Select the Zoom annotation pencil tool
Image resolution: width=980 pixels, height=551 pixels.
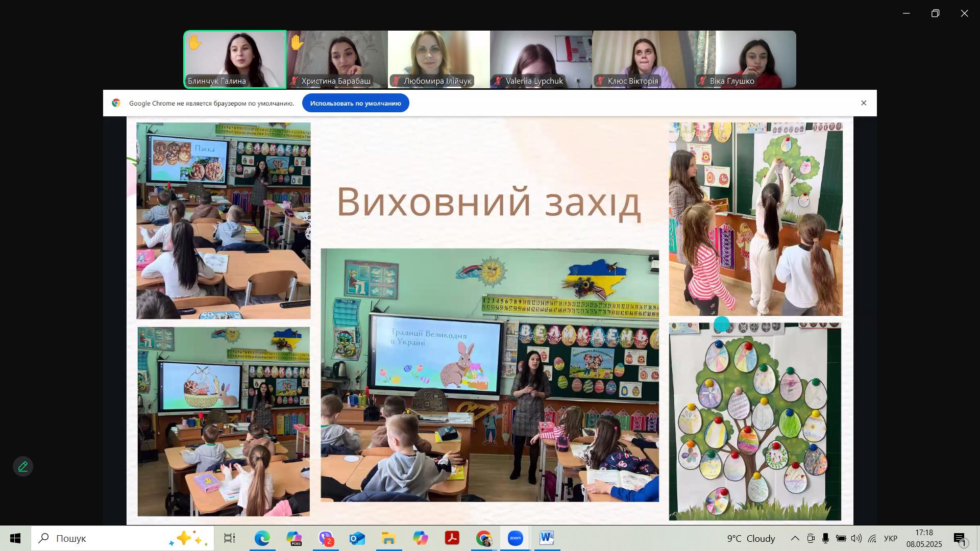22,466
